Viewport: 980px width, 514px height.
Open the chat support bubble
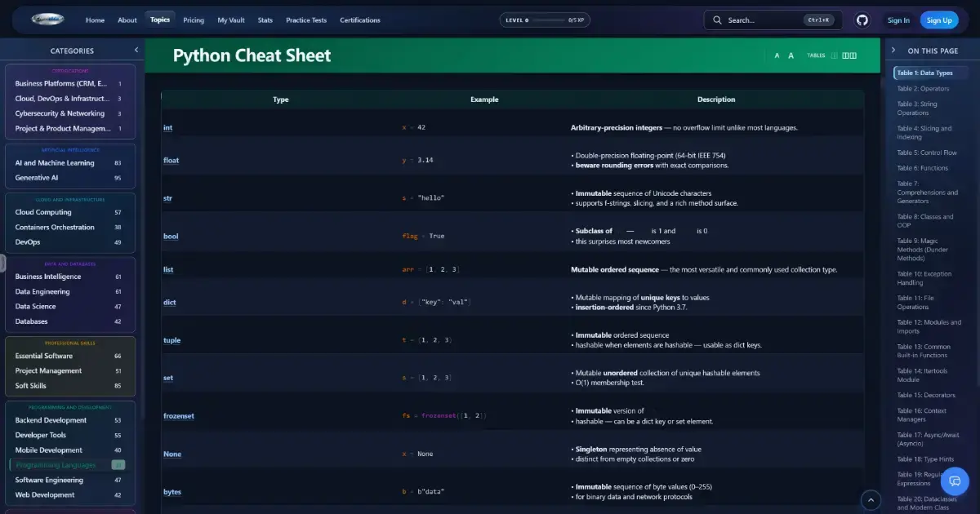(954, 481)
